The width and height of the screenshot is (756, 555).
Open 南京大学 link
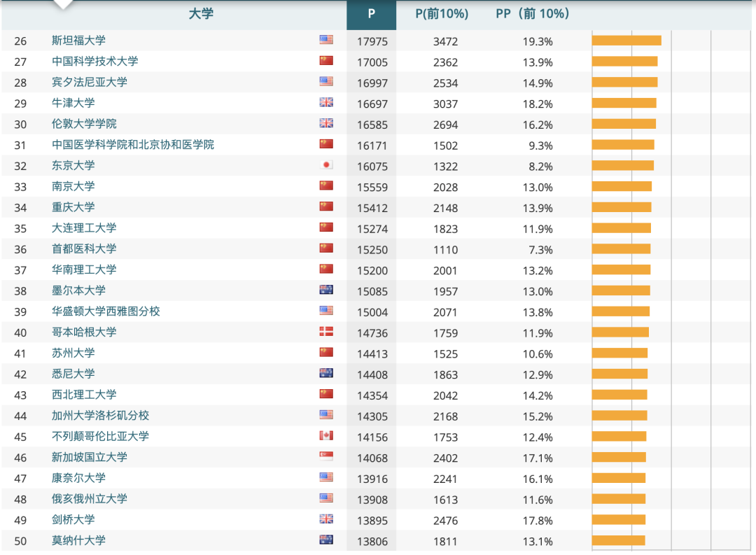tap(73, 186)
